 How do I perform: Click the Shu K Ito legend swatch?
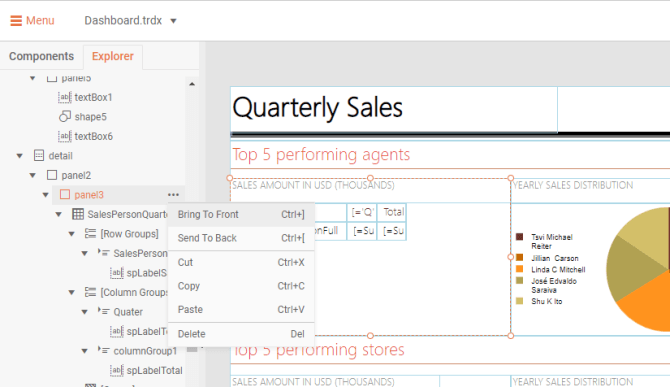[x=520, y=301]
